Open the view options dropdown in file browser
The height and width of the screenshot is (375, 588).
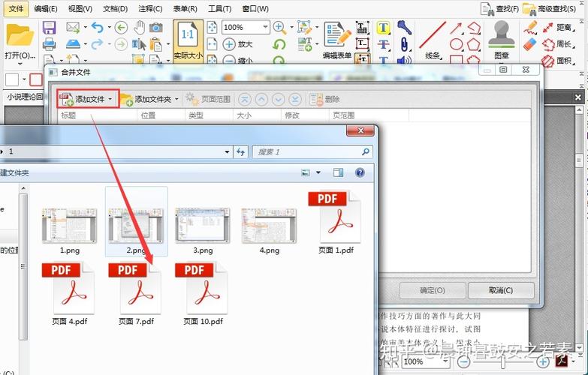(x=318, y=172)
